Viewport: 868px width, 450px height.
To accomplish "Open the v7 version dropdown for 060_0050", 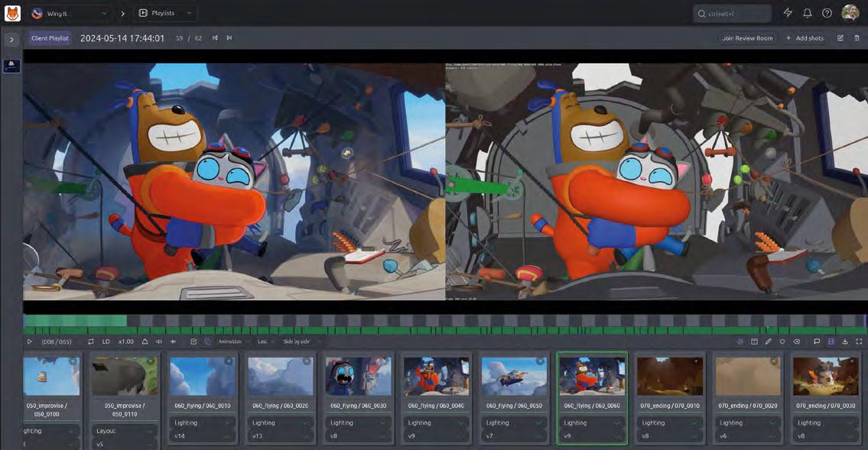I will coord(514,436).
